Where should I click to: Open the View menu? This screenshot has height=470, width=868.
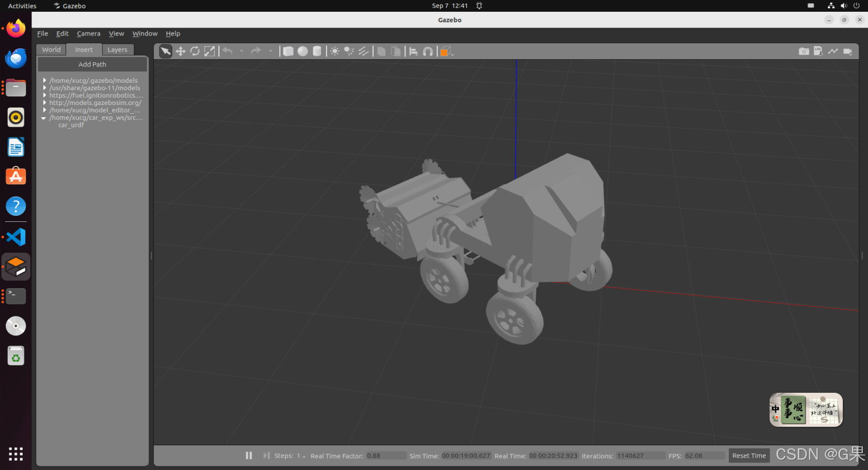point(116,33)
